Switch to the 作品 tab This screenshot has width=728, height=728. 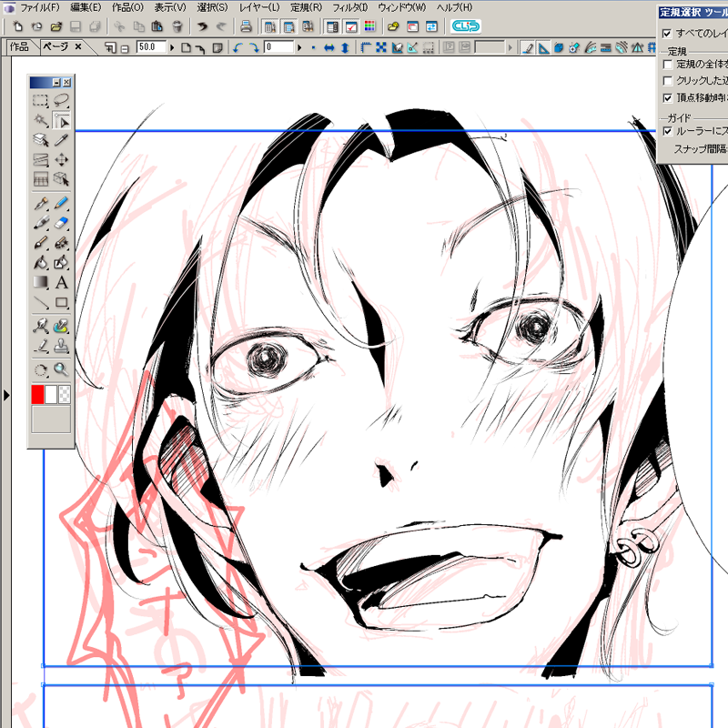pyautogui.click(x=19, y=47)
